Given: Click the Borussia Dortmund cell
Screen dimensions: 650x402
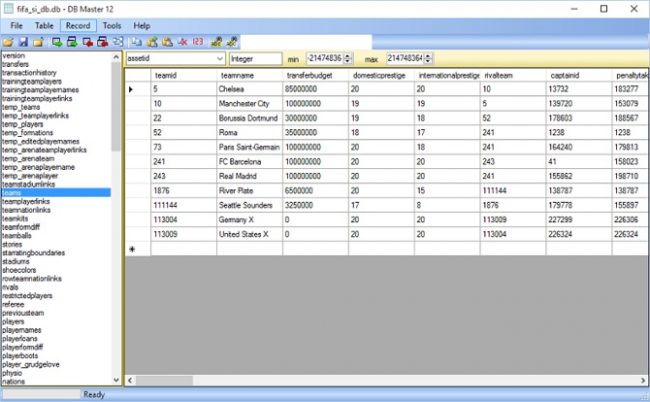Looking at the screenshot, I should tap(250, 118).
